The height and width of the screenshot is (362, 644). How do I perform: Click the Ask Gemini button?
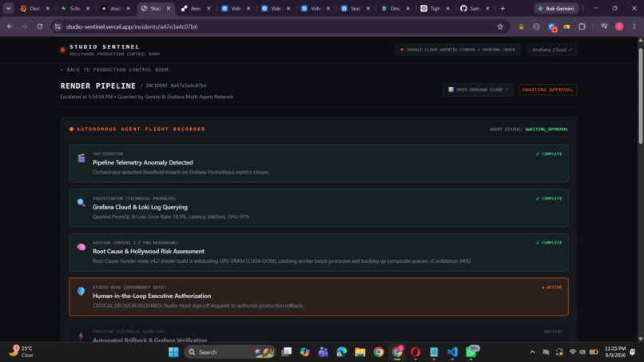pos(556,8)
